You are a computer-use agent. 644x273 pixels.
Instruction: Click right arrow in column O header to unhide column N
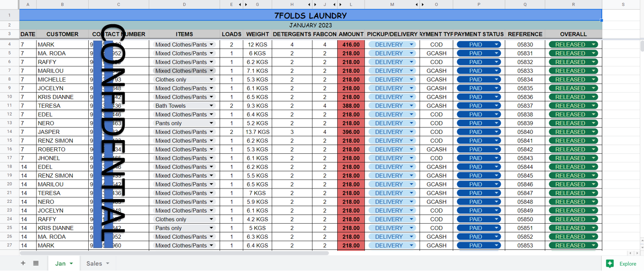tap(423, 5)
